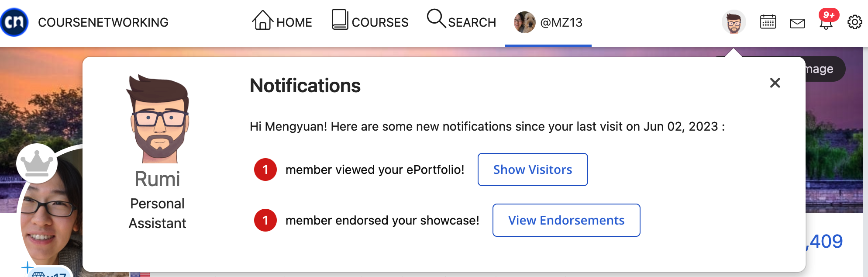Click the CN CourseNetworking logo icon
The image size is (868, 277).
pyautogui.click(x=14, y=22)
